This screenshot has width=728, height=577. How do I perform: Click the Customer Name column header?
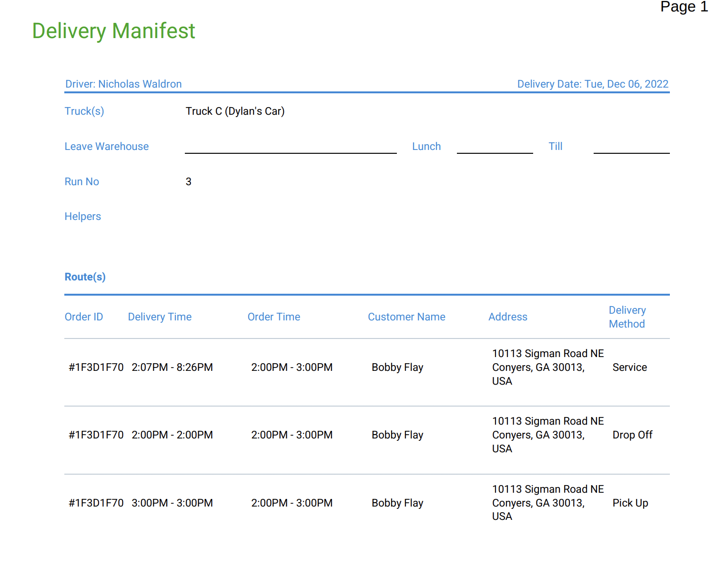coord(406,317)
